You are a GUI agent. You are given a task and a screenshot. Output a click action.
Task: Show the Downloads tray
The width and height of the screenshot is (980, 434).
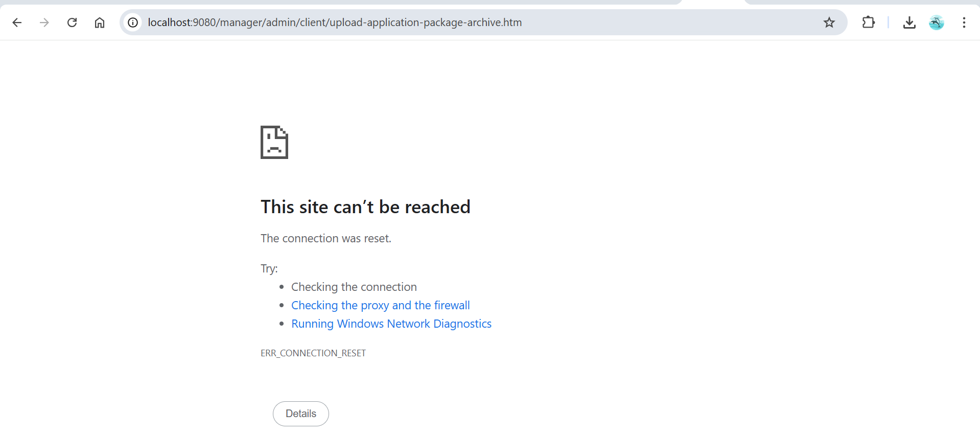(909, 22)
